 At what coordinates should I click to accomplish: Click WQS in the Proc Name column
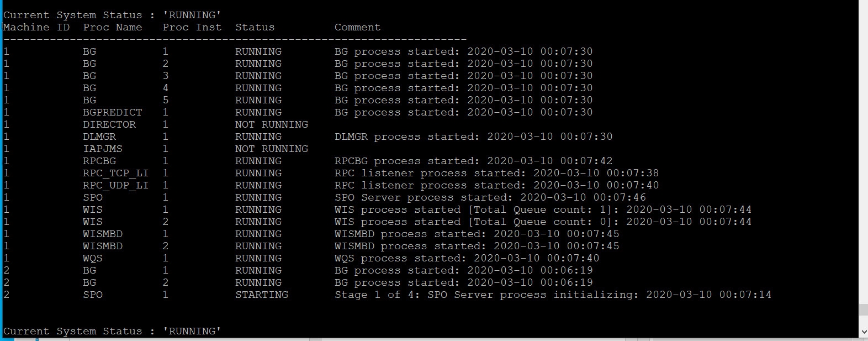pyautogui.click(x=93, y=258)
